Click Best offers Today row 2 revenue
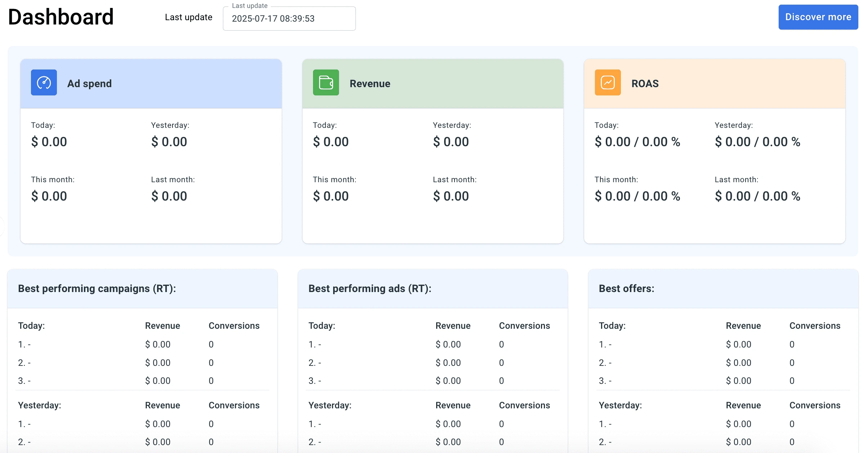The width and height of the screenshot is (868, 453). pyautogui.click(x=738, y=363)
